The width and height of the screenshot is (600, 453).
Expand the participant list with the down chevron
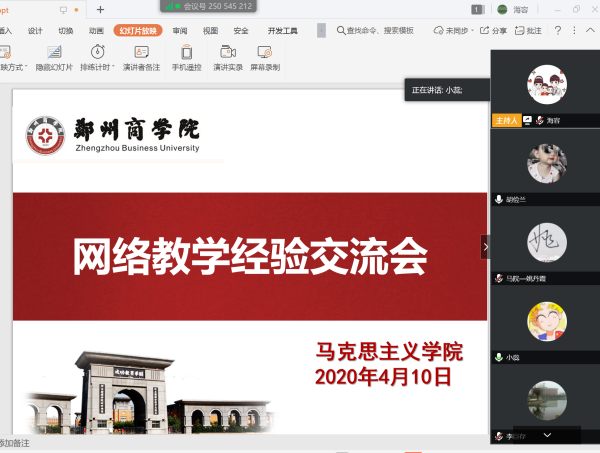point(547,435)
